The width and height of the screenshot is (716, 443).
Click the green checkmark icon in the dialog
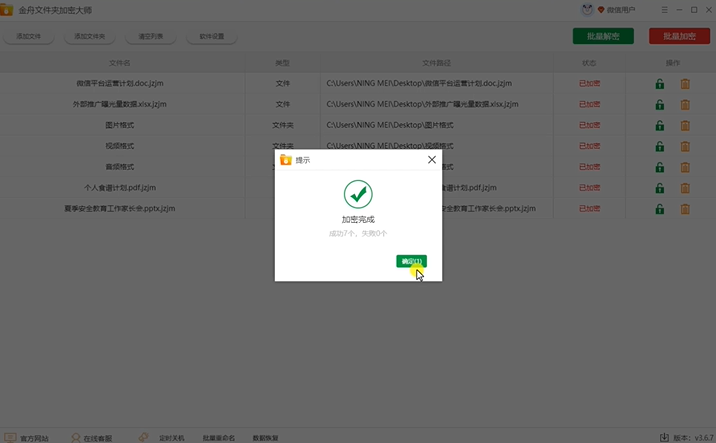(x=358, y=194)
